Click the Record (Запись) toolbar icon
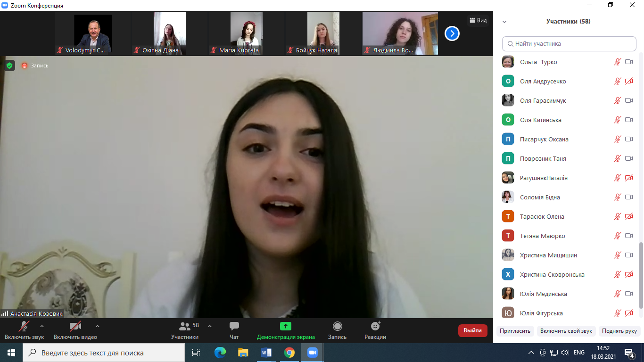 [337, 327]
